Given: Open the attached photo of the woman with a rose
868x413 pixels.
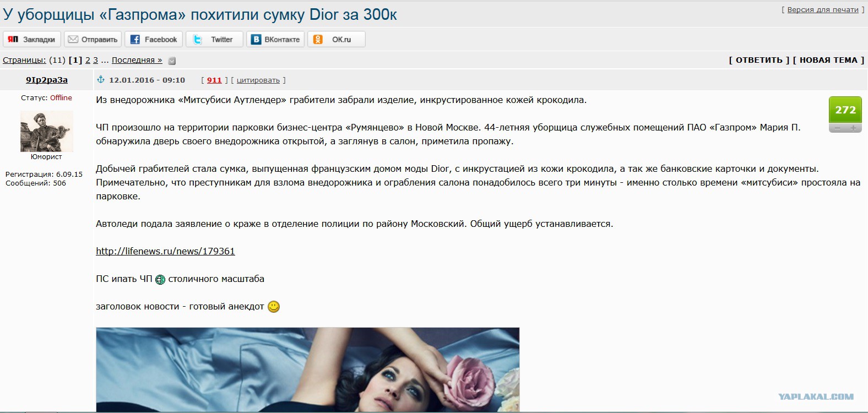Looking at the screenshot, I should click(307, 369).
